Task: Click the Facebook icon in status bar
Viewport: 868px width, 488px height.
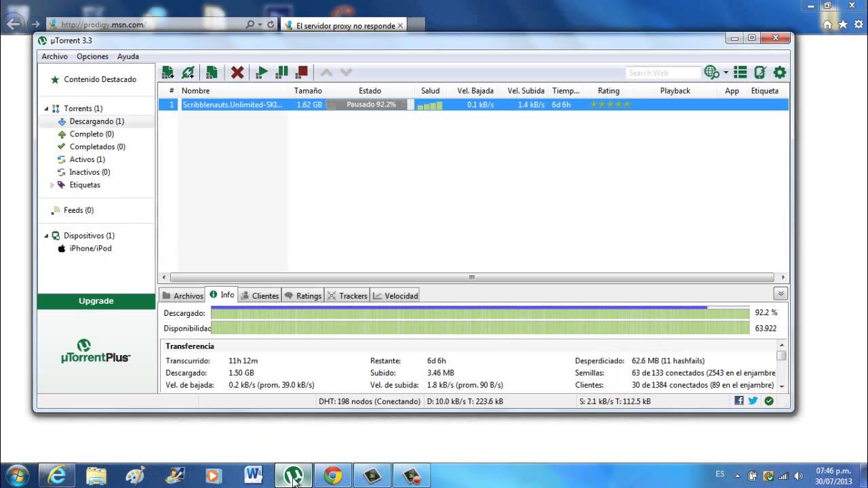Action: click(x=739, y=401)
